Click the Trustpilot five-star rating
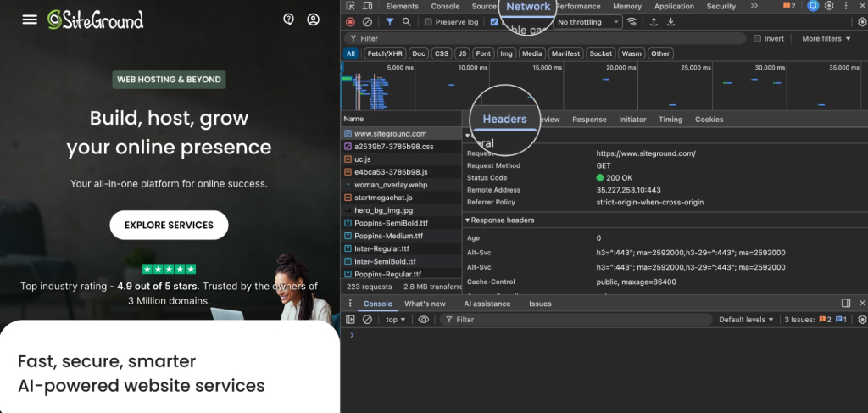Image resolution: width=868 pixels, height=413 pixels. (169, 269)
